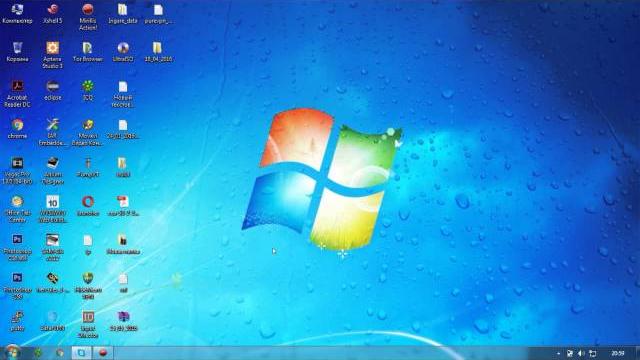Click the Recycle Bin icon

[x=17, y=52]
